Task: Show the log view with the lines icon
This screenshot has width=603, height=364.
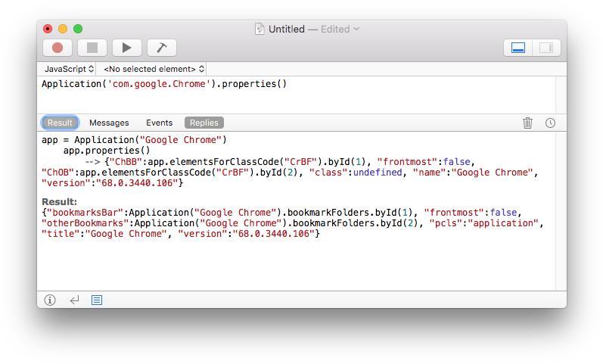Action: pos(97,300)
